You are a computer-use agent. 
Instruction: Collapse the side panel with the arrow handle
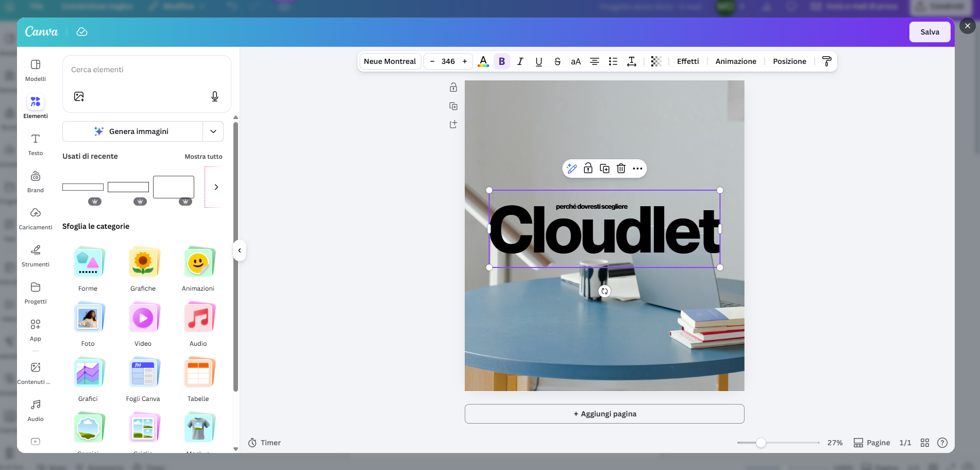click(x=240, y=250)
